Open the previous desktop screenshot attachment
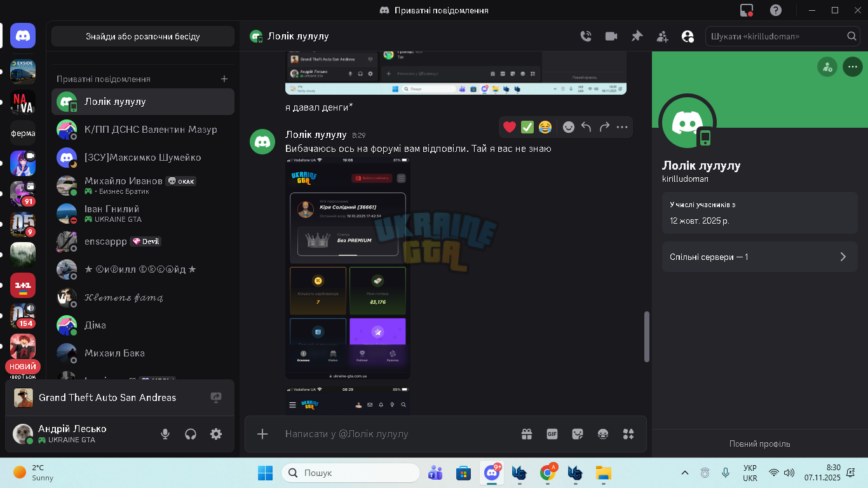The height and width of the screenshot is (488, 868). [x=456, y=73]
